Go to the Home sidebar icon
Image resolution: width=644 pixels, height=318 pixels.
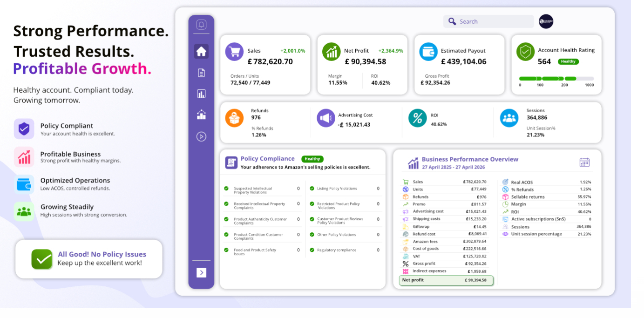[201, 51]
